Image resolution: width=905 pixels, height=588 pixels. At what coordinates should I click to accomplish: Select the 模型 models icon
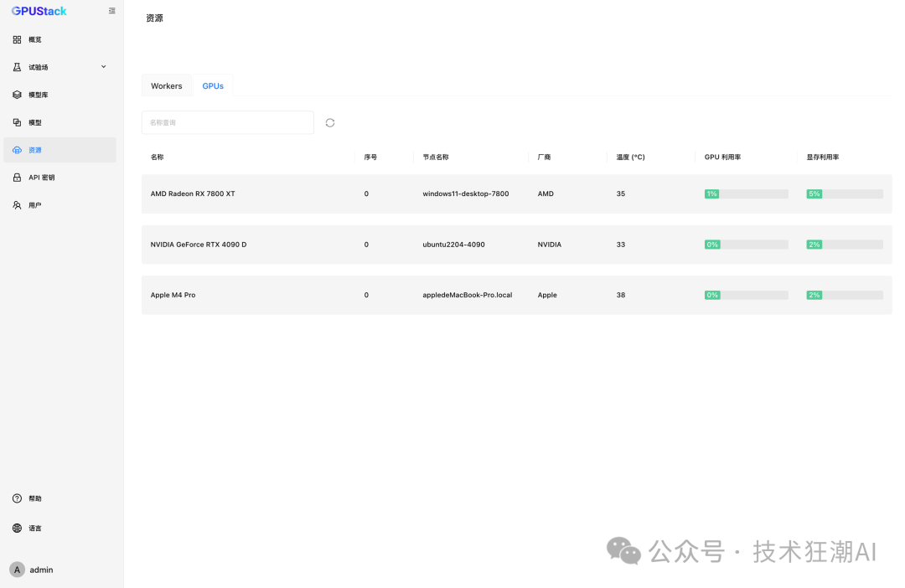(18, 122)
